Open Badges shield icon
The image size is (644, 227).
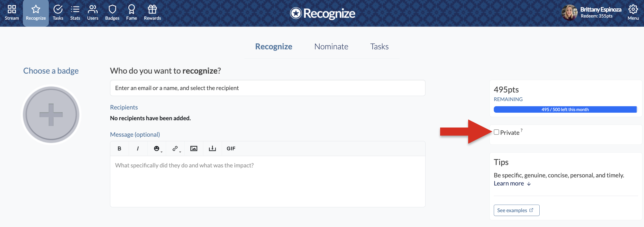[x=112, y=9]
